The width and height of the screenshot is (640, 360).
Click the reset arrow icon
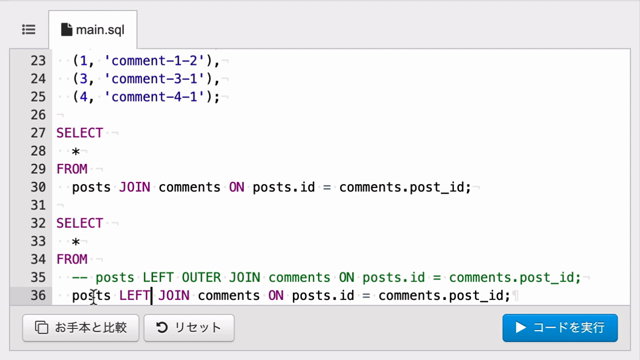162,327
